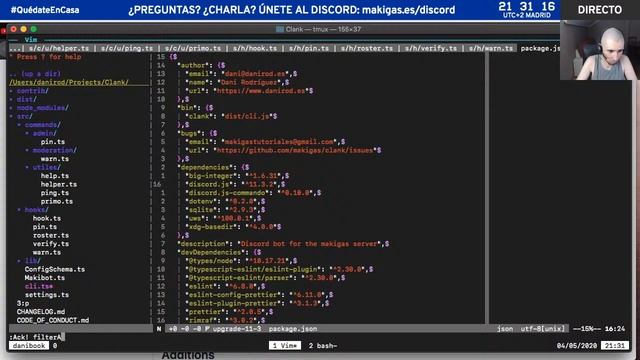This screenshot has height=360, width=640.
Task: Click the "eslint-config-prettier" line
Action: (x=259, y=295)
